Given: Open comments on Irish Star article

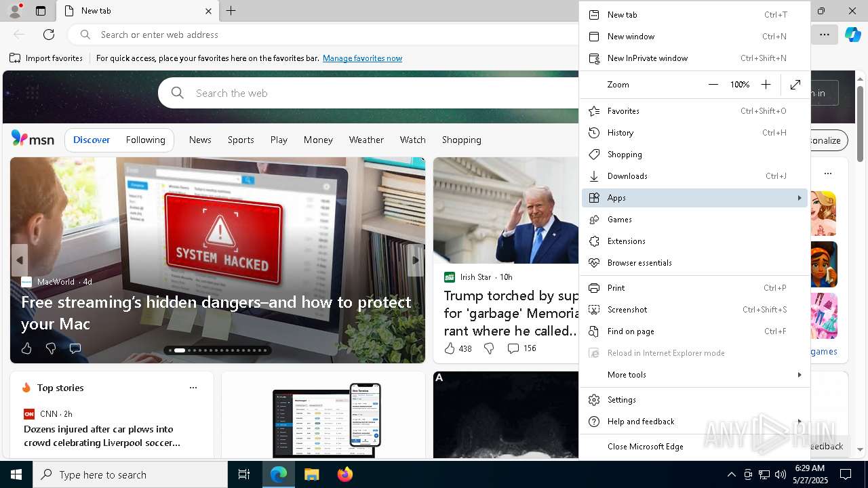Looking at the screenshot, I should [x=521, y=348].
